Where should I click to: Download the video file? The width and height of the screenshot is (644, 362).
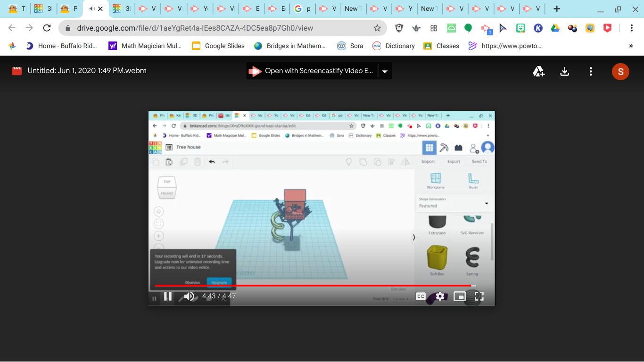[x=564, y=71]
